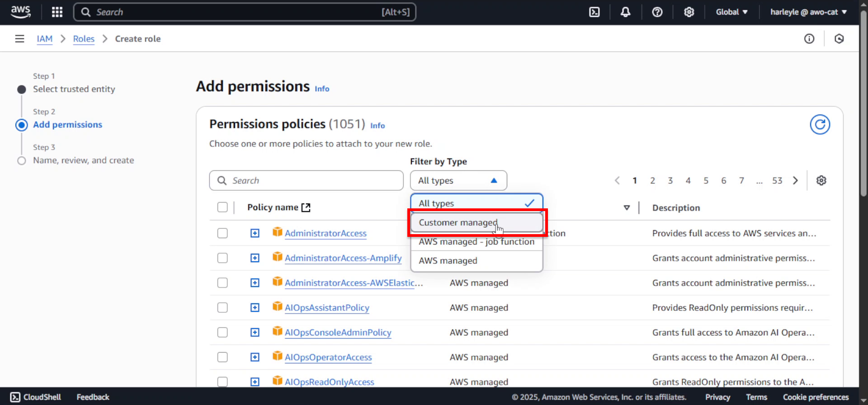Expand AdministratorAccess-Amplify policy details
The width and height of the screenshot is (868, 405).
click(x=255, y=258)
